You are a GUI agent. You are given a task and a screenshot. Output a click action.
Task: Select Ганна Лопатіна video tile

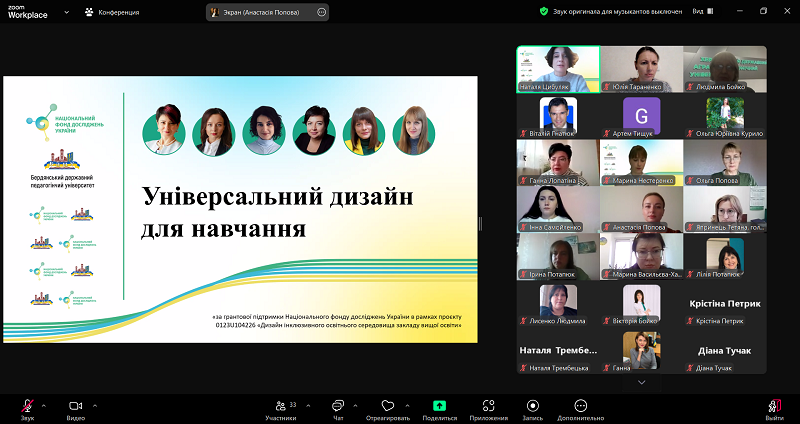point(558,163)
